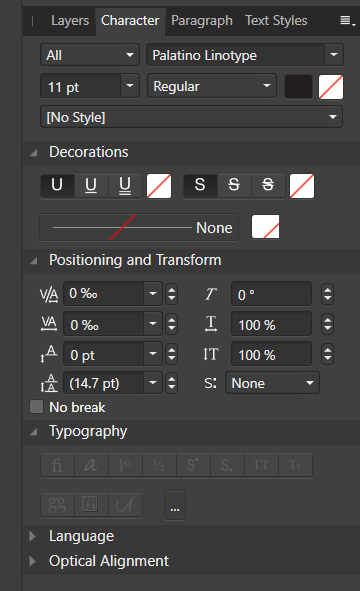This screenshot has width=360, height=591.
Task: Open the Regular font weight dropdown
Action: pos(212,86)
